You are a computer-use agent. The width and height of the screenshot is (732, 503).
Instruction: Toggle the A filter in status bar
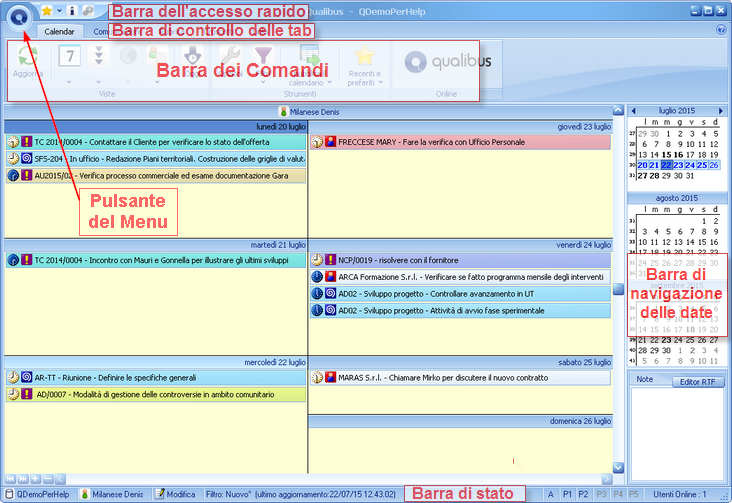(x=550, y=494)
